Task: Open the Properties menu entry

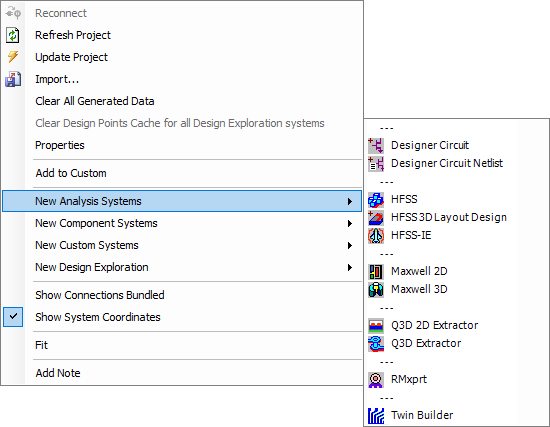Action: pyautogui.click(x=60, y=145)
